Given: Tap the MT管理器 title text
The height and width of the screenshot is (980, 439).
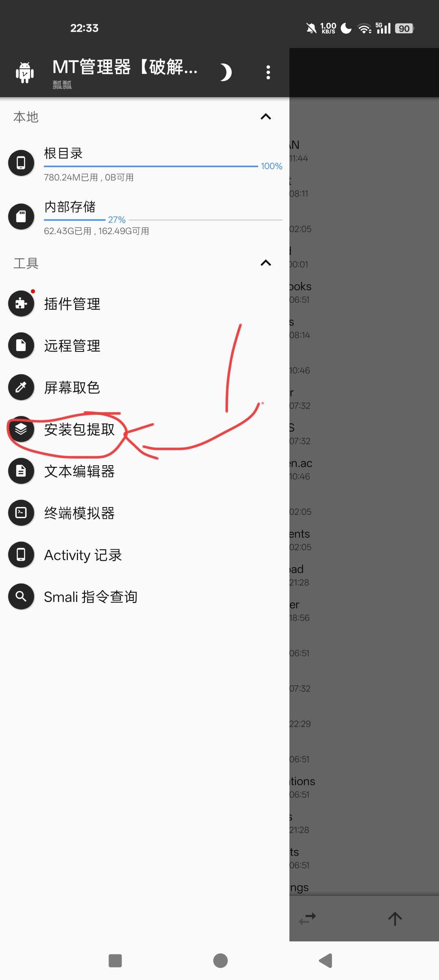Looking at the screenshot, I should 125,67.
